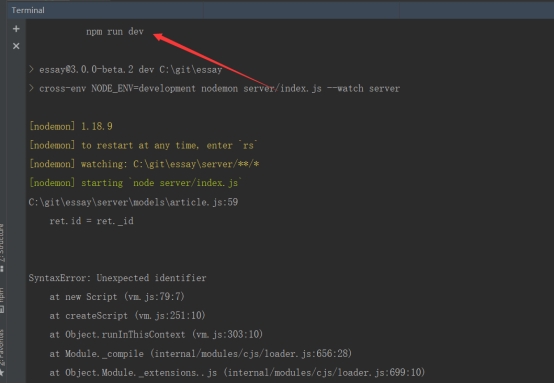Click the Favorites star icon
Image resolution: width=554 pixels, height=384 pixels.
2,373
